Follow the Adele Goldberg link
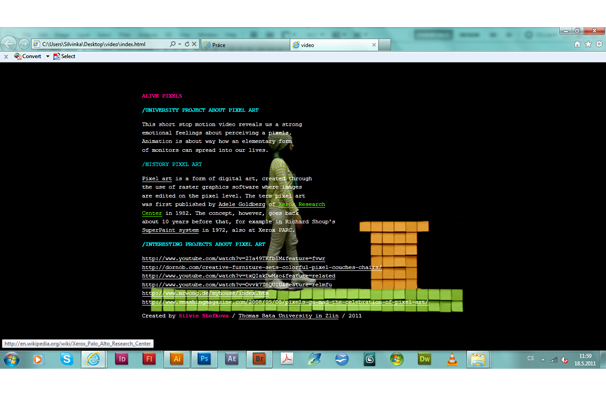The height and width of the screenshot is (406, 606). [240, 204]
